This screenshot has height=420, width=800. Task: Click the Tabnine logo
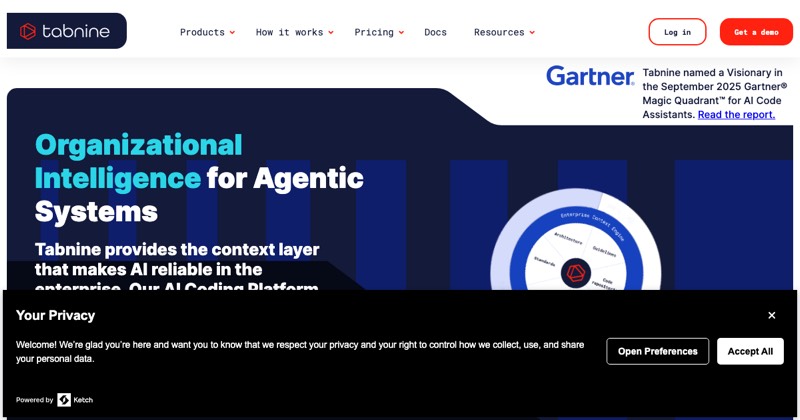pos(66,31)
